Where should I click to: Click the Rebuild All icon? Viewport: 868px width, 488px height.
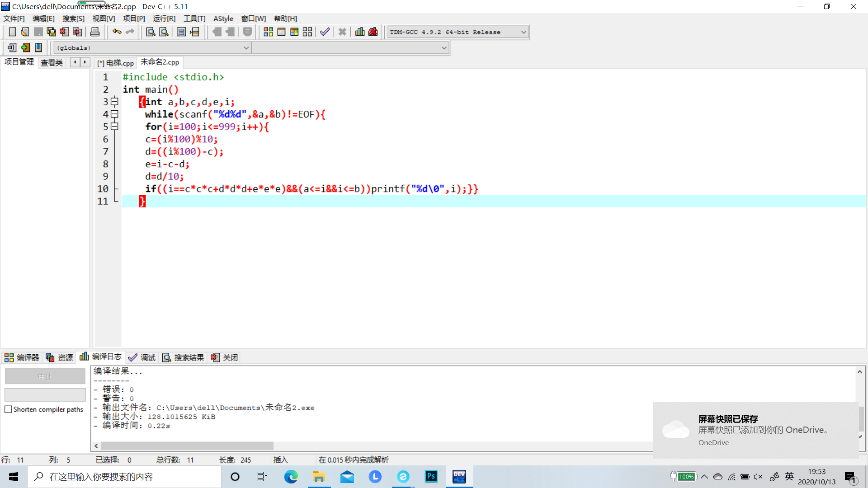point(307,32)
